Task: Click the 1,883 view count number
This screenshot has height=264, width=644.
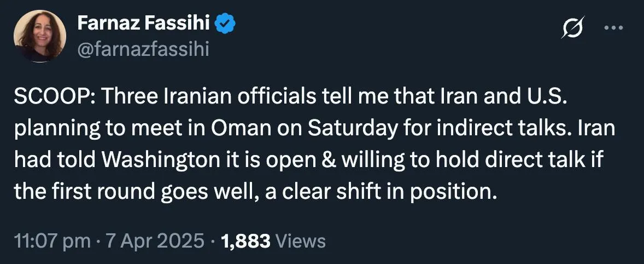Action: [x=245, y=242]
